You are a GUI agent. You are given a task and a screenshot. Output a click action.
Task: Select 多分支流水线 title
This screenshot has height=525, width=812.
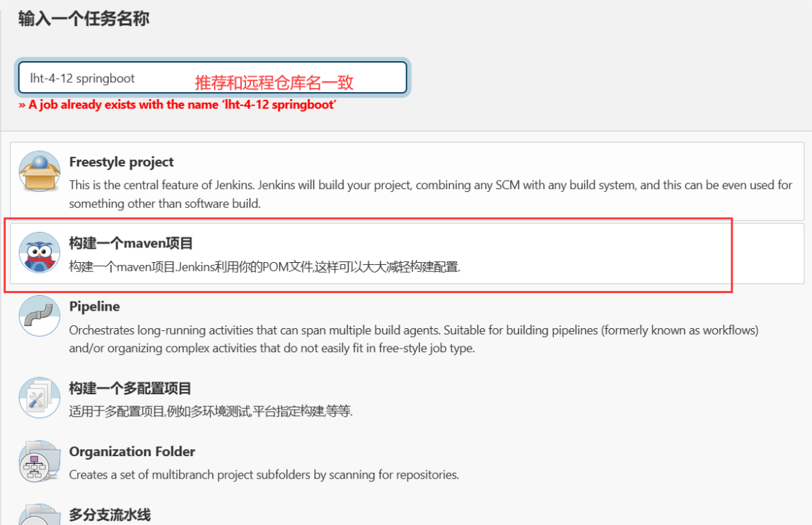pos(110,514)
